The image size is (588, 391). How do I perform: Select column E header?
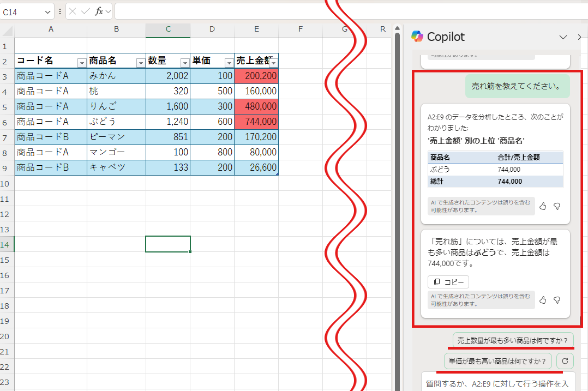256,29
